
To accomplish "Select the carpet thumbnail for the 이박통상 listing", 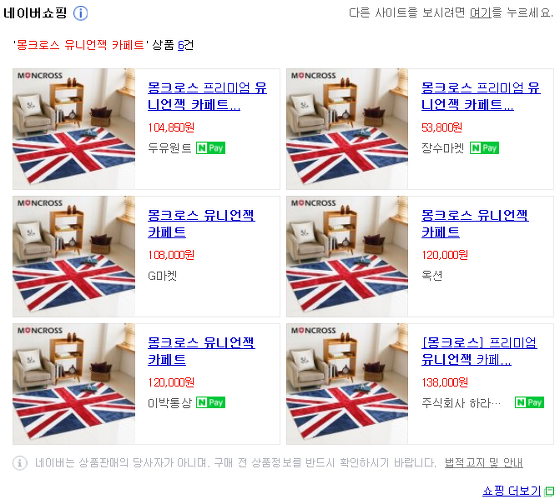I will point(74,384).
